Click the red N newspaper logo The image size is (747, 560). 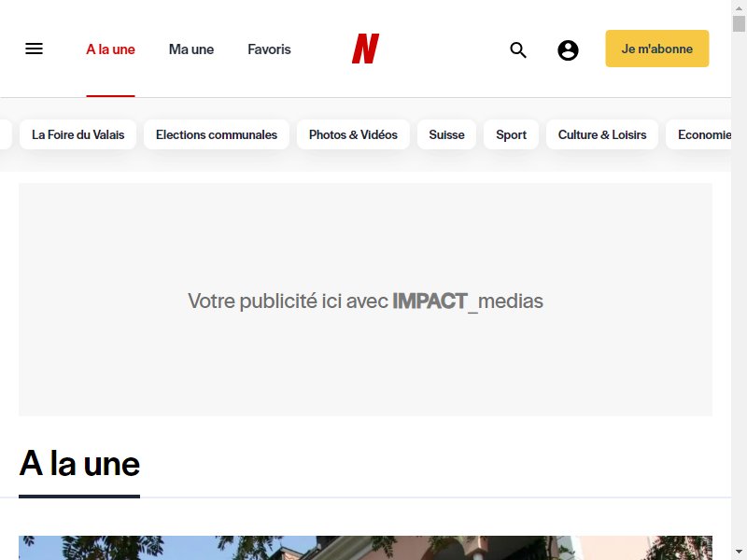point(365,49)
